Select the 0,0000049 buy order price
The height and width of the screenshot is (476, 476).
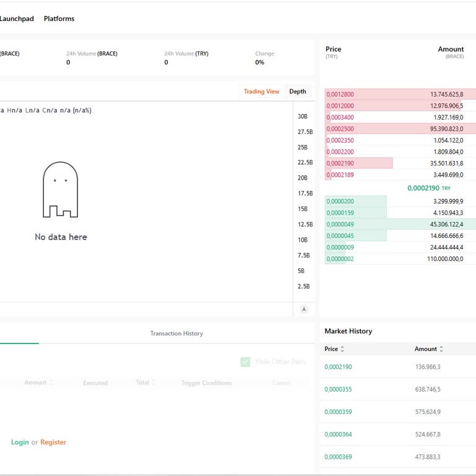[x=340, y=224]
